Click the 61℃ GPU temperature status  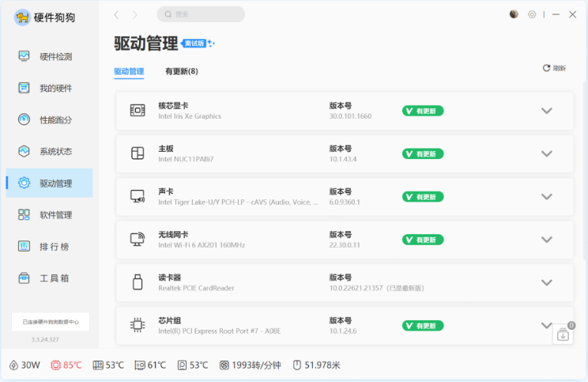pyautogui.click(x=150, y=365)
